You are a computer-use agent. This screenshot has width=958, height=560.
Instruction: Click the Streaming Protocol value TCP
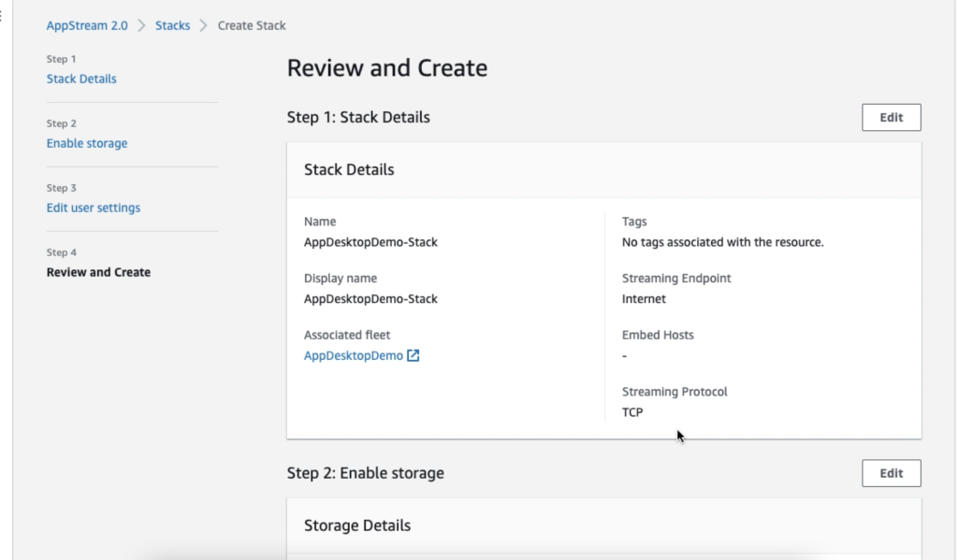(632, 412)
